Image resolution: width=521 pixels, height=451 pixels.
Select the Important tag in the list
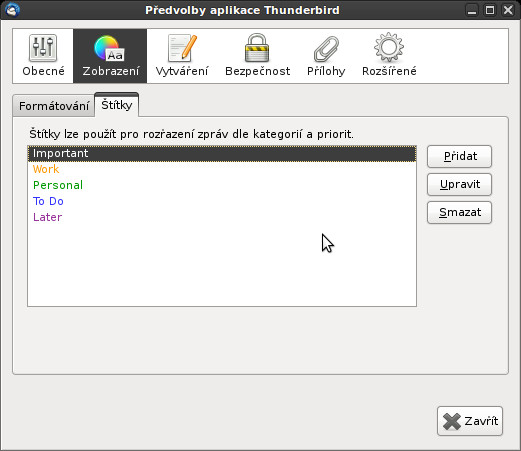222,153
